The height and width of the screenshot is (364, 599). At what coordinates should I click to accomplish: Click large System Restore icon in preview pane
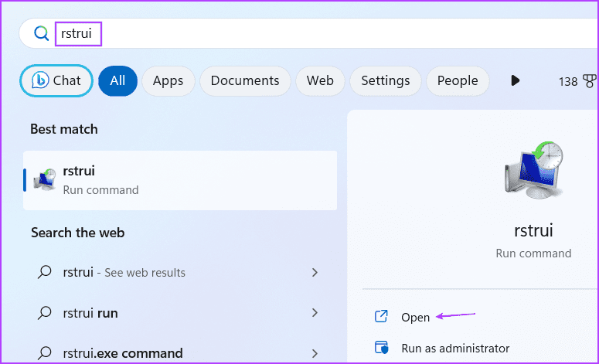coord(534,170)
